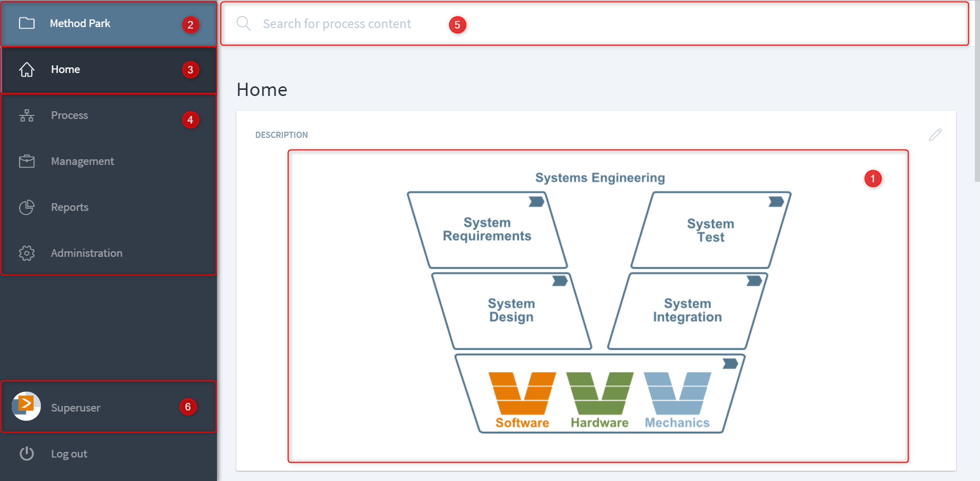Click the Reports pie chart icon
Screen dimensions: 980x481
pos(27,207)
